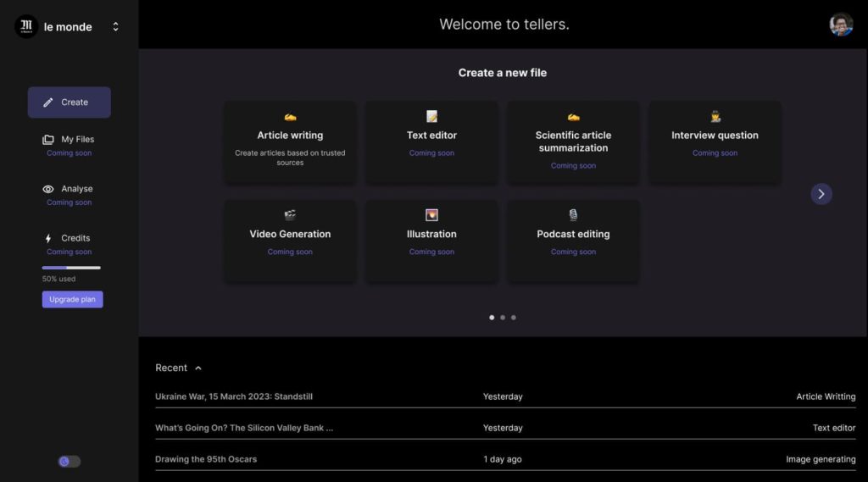This screenshot has height=482, width=868.
Task: Select the first carousel page dot
Action: [x=492, y=318]
